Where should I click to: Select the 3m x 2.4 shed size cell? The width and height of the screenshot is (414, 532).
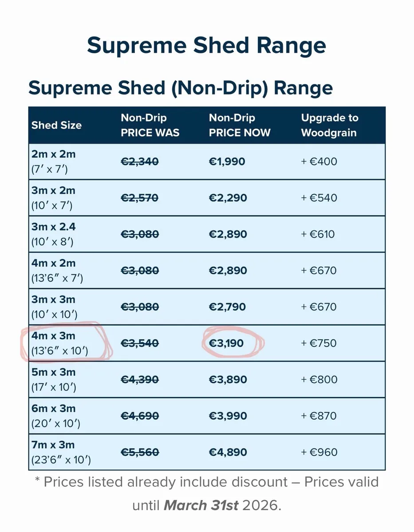click(53, 234)
